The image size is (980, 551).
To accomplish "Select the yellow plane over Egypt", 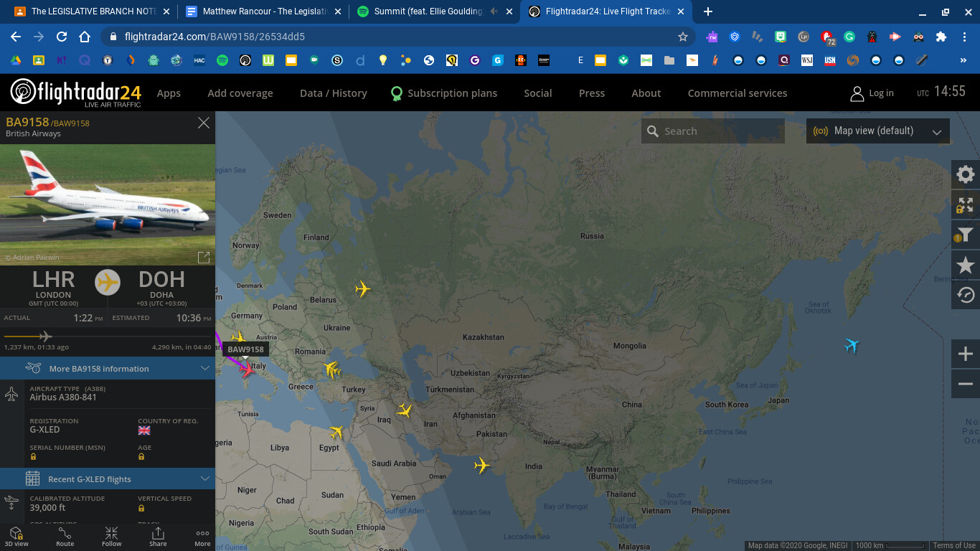I will (x=336, y=432).
